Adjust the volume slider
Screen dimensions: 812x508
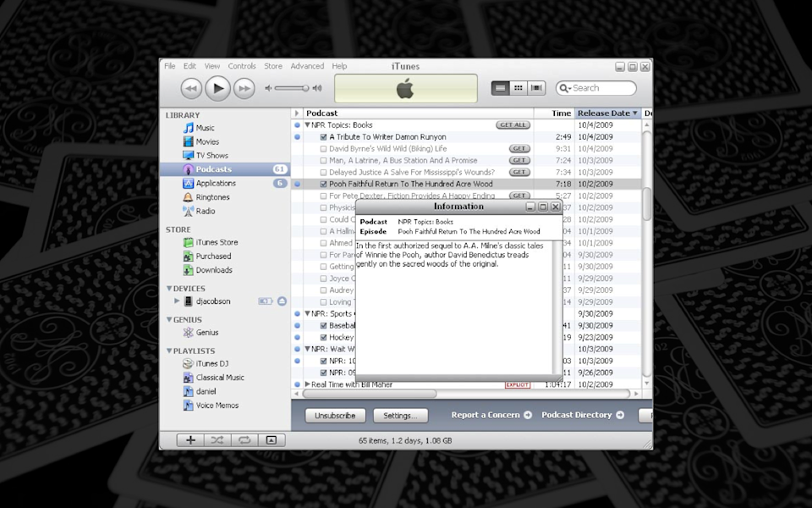pos(292,89)
